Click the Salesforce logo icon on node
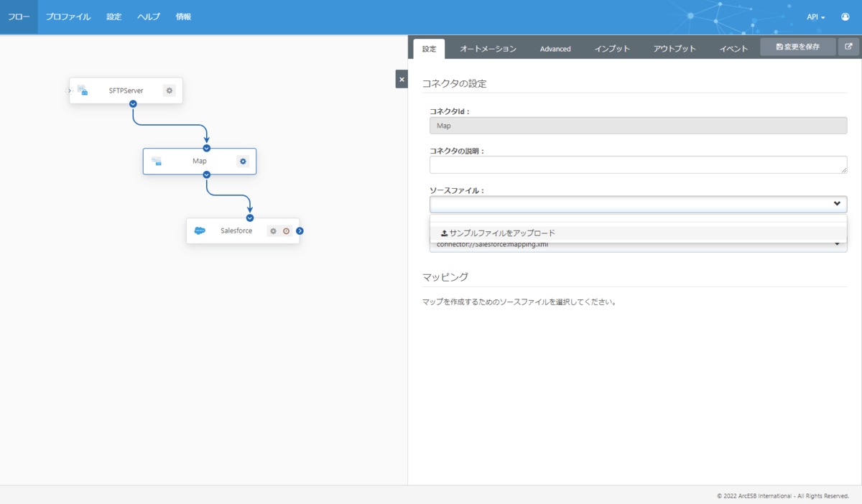The width and height of the screenshot is (862, 504). click(x=200, y=231)
